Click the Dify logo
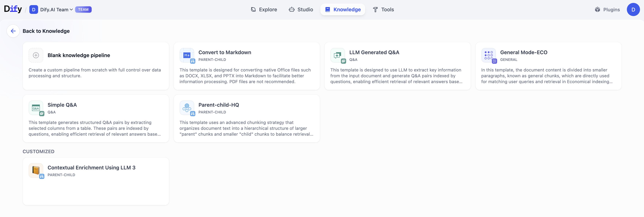 [x=13, y=9]
